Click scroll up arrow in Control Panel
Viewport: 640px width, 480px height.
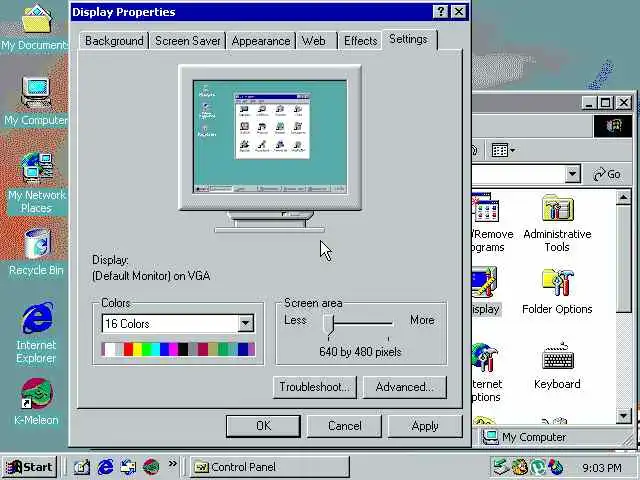click(x=623, y=198)
